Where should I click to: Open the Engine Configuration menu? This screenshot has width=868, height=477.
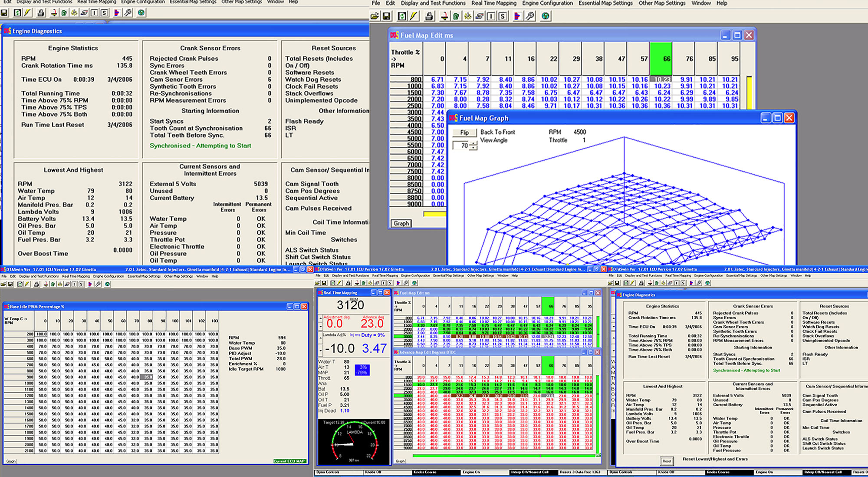click(548, 3)
